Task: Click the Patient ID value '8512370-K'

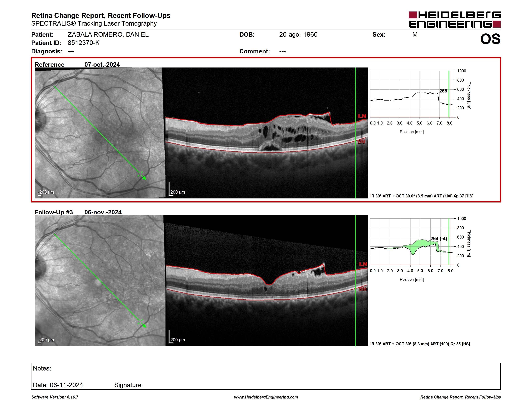Action: [x=84, y=43]
